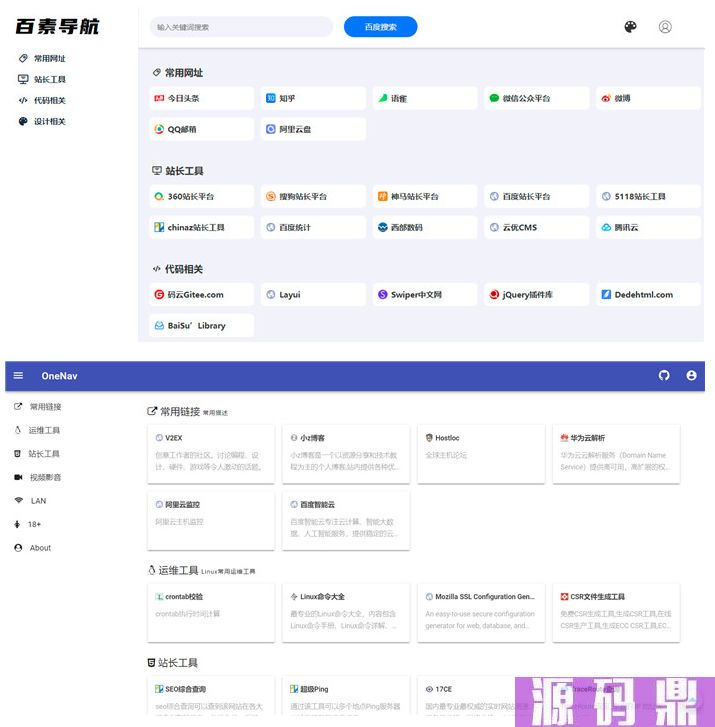Image resolution: width=715 pixels, height=727 pixels.
Task: Open the crontab校验 card
Action: point(211,613)
